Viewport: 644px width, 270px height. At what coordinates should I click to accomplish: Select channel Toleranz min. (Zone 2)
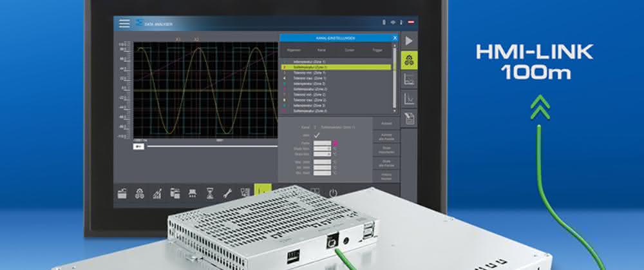tap(336, 94)
